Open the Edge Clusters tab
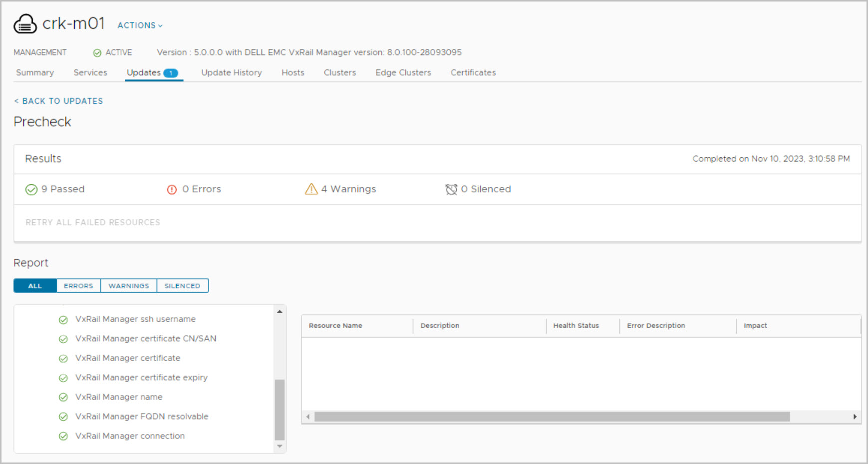 tap(403, 72)
